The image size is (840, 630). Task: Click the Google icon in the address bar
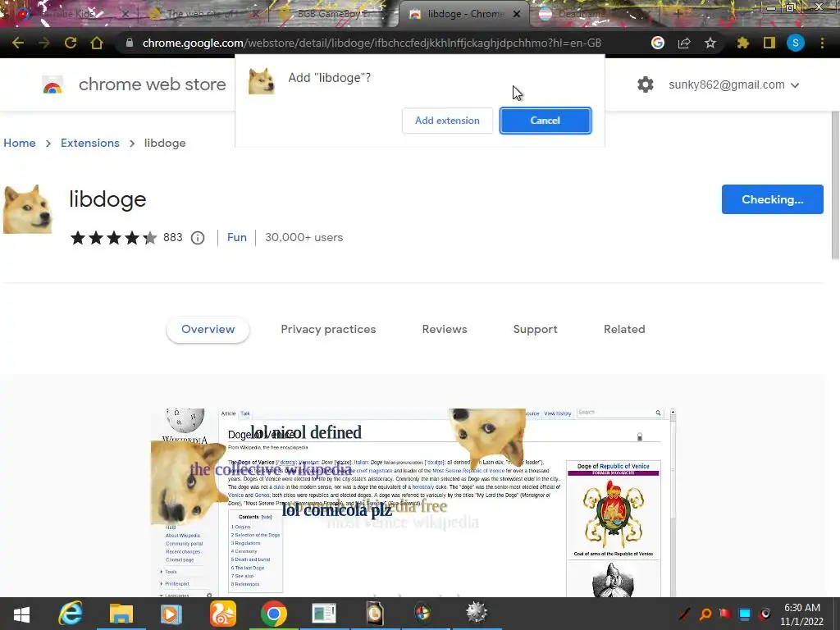[658, 43]
